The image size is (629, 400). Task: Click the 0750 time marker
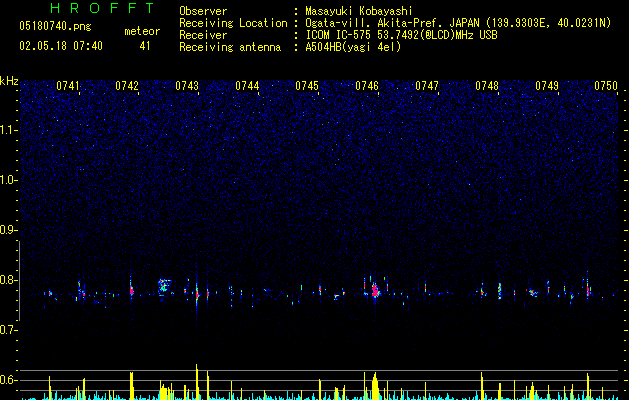pos(606,86)
